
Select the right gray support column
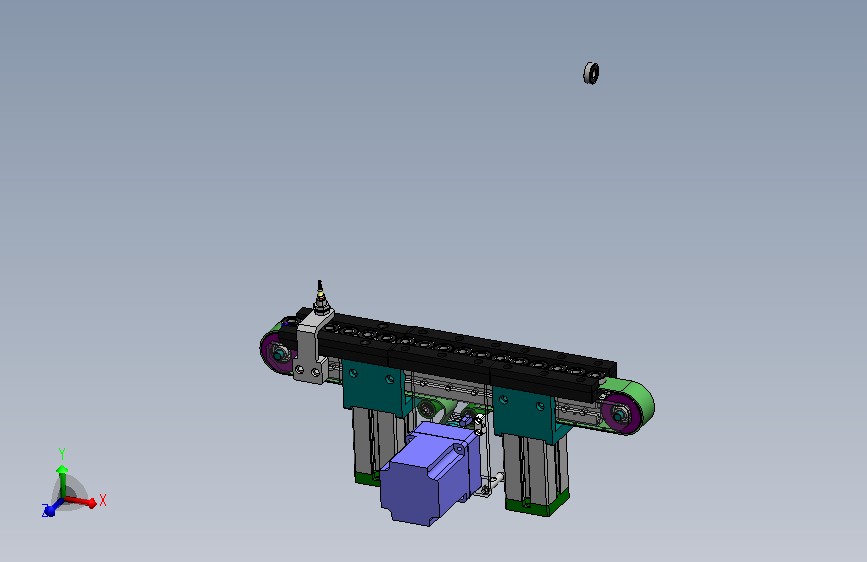[536, 473]
